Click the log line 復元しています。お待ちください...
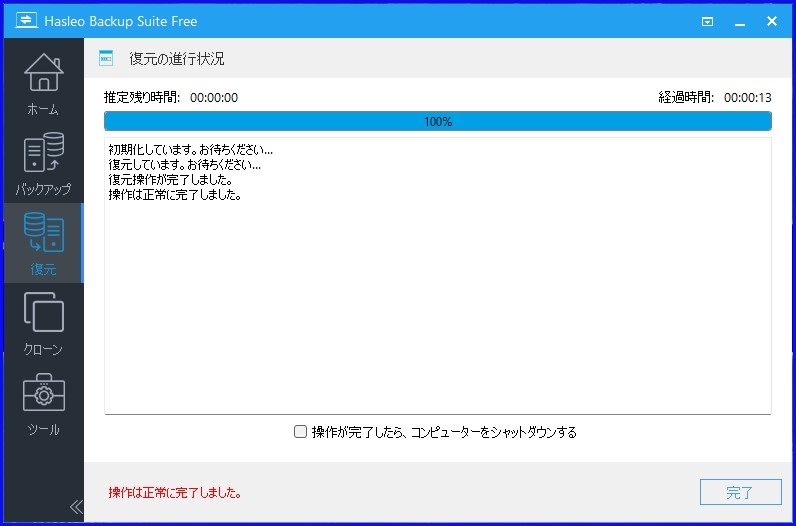 185,165
